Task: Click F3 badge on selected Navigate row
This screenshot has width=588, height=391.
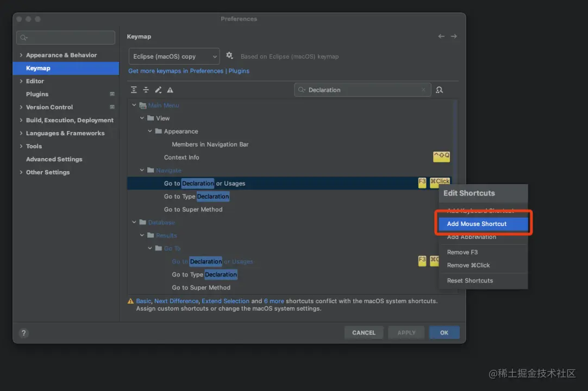Action: [422, 182]
